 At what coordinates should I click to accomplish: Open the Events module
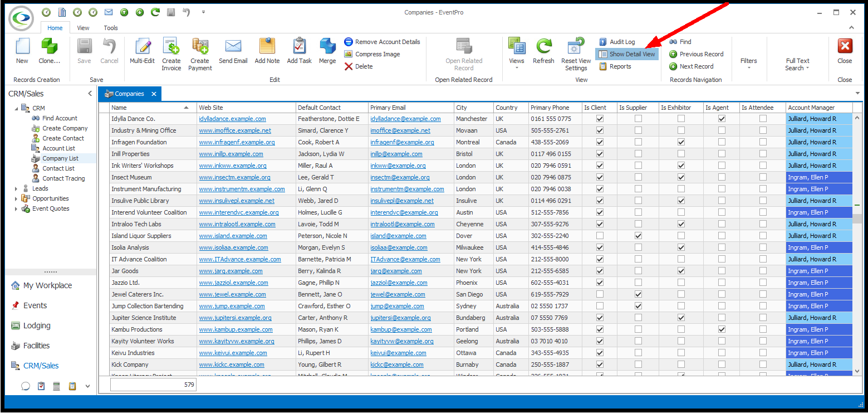click(x=35, y=305)
